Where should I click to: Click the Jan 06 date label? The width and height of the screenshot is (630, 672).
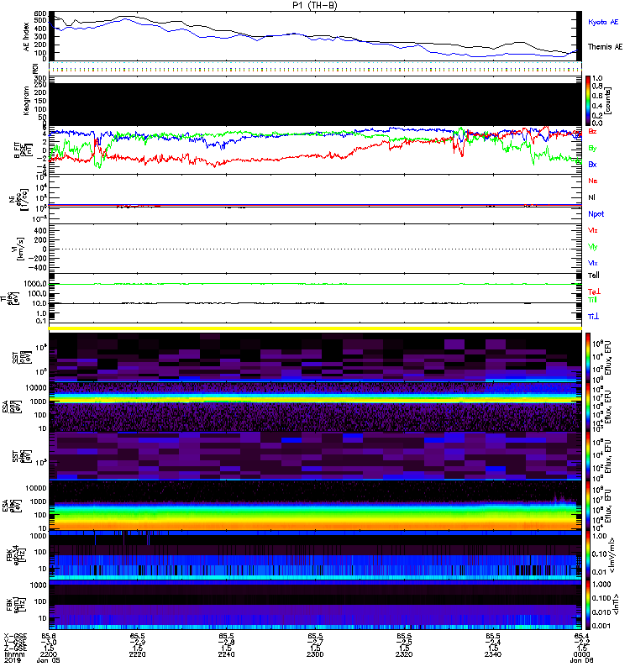pyautogui.click(x=578, y=660)
